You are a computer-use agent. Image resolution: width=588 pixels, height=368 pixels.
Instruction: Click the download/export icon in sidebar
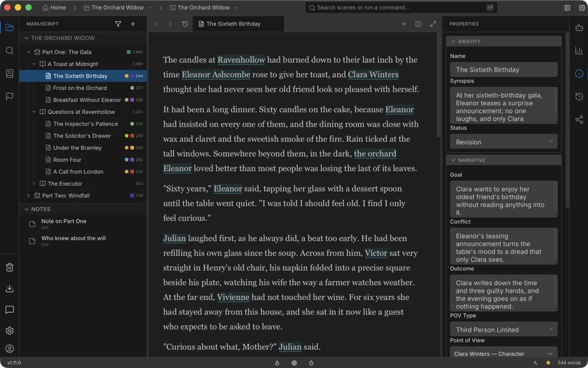click(x=9, y=289)
